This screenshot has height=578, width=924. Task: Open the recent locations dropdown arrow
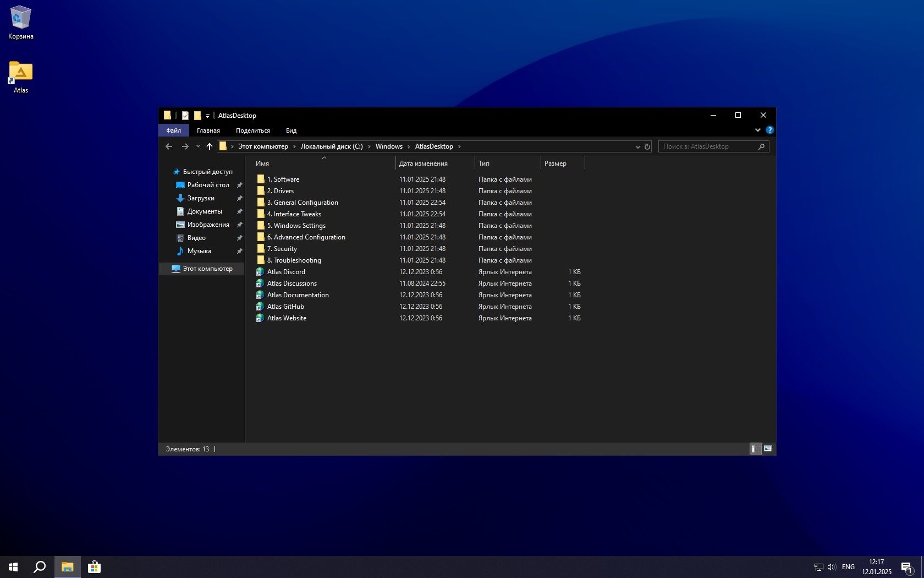coord(198,146)
